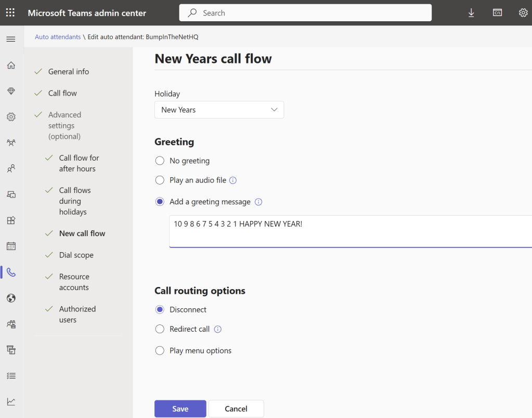Open the Locations globe icon in sidebar

[11, 298]
